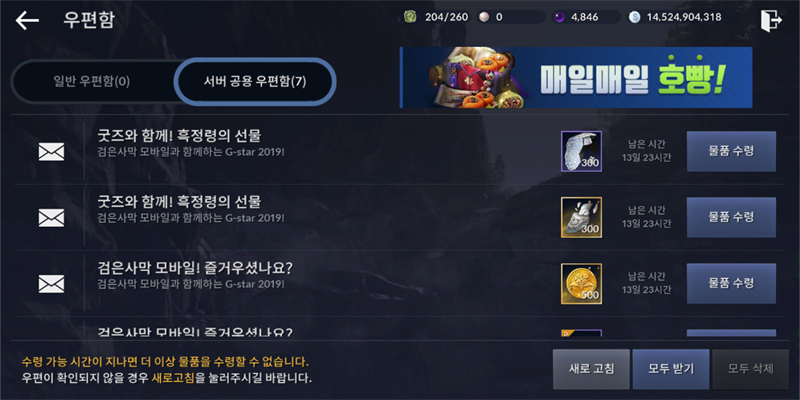This screenshot has width=800, height=400.
Task: Tap the exit door icon
Action: point(771,21)
